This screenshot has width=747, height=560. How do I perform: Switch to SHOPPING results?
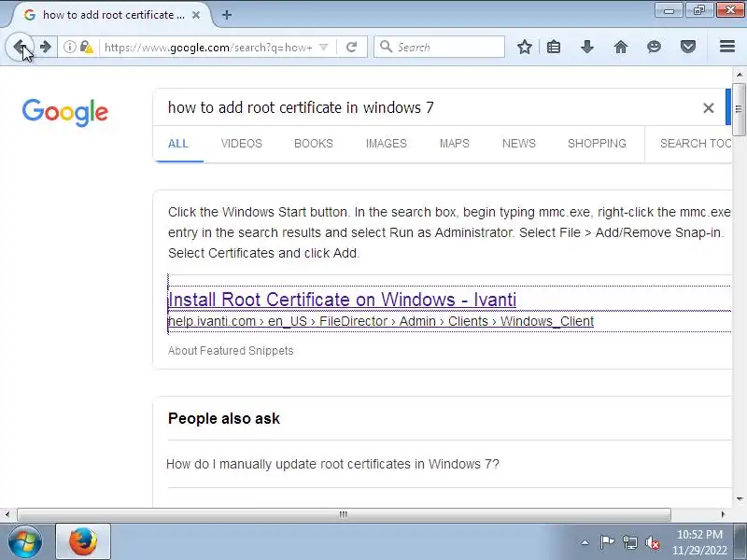point(597,144)
